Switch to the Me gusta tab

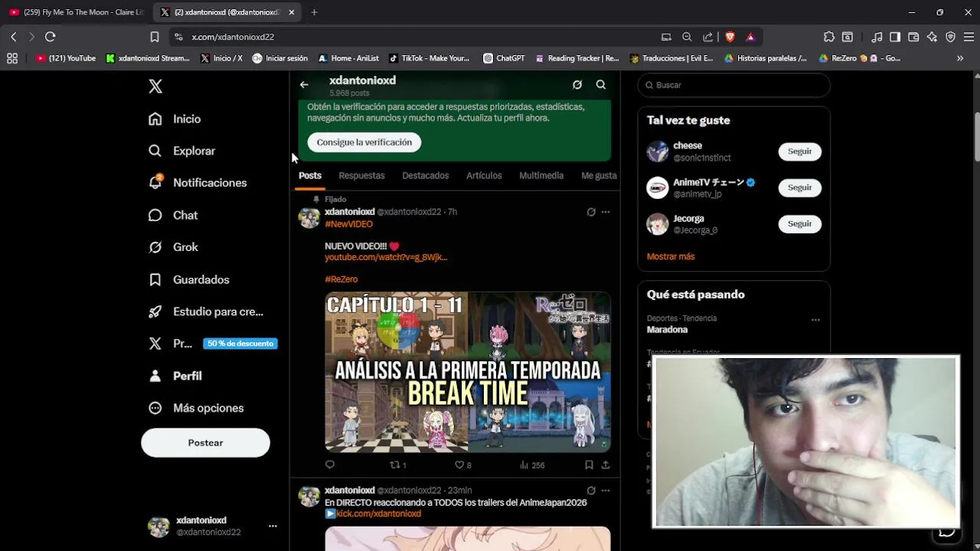click(x=599, y=176)
